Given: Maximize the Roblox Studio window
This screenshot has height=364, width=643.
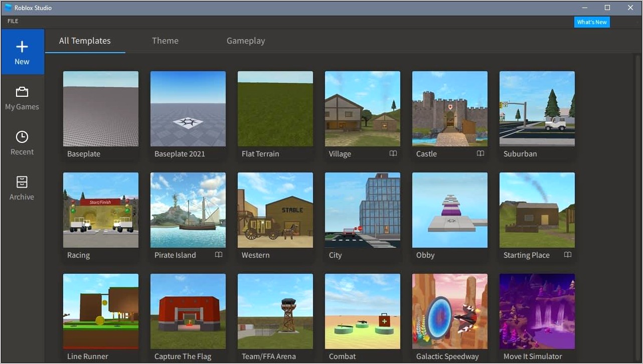Looking at the screenshot, I should click(x=607, y=8).
